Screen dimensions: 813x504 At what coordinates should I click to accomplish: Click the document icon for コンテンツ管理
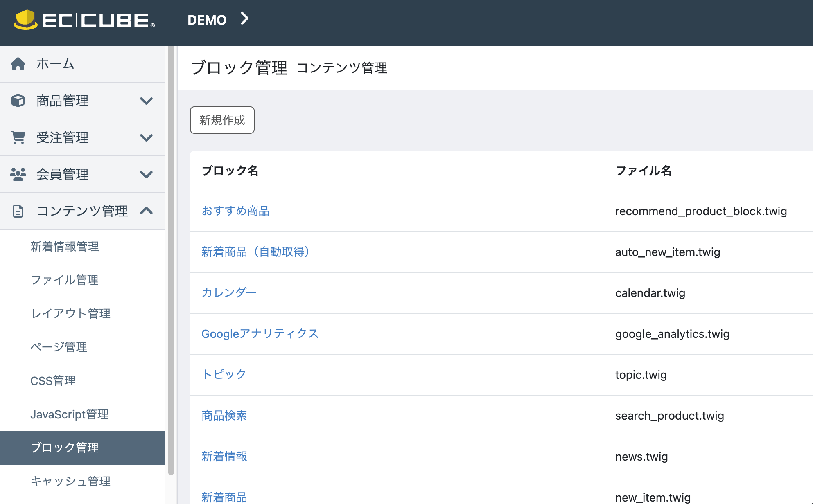[18, 211]
